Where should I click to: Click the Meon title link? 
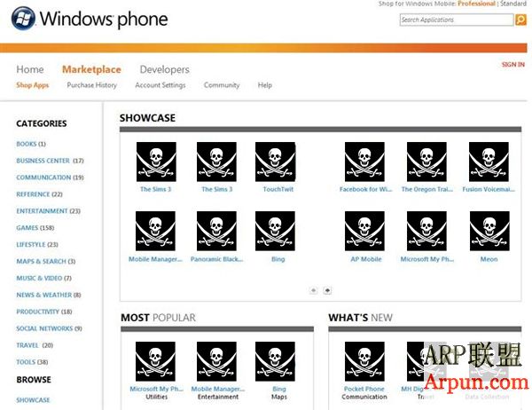click(x=489, y=259)
